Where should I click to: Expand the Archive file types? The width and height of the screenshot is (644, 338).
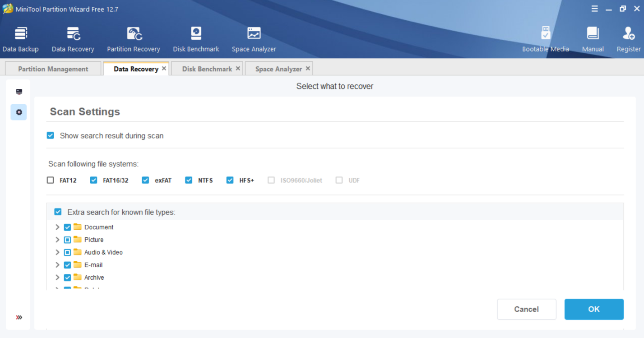click(57, 278)
